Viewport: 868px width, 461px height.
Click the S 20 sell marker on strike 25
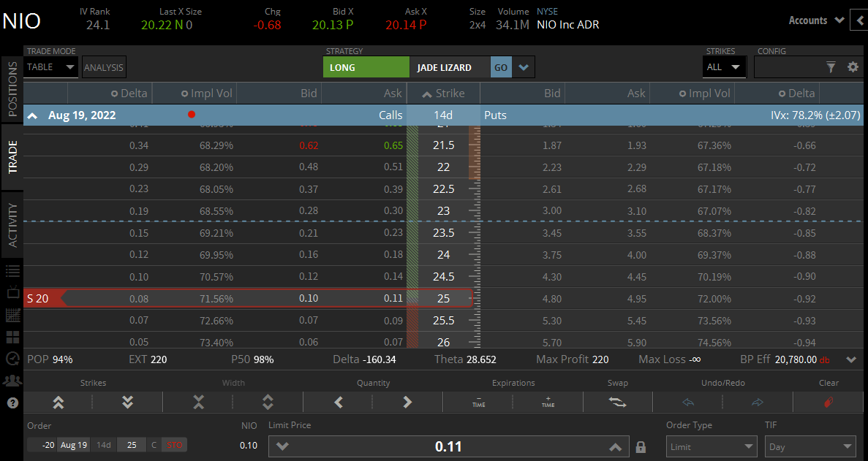(x=43, y=299)
